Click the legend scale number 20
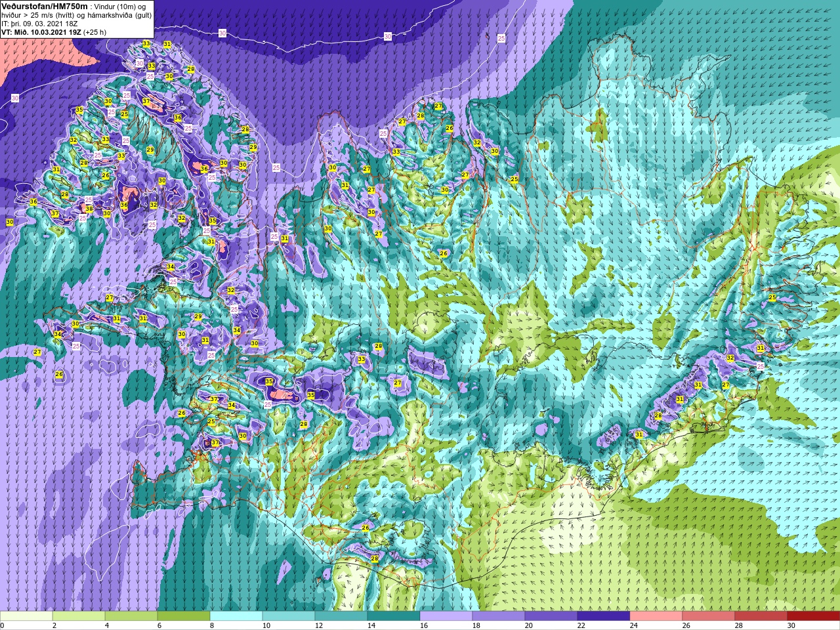 coord(529,625)
